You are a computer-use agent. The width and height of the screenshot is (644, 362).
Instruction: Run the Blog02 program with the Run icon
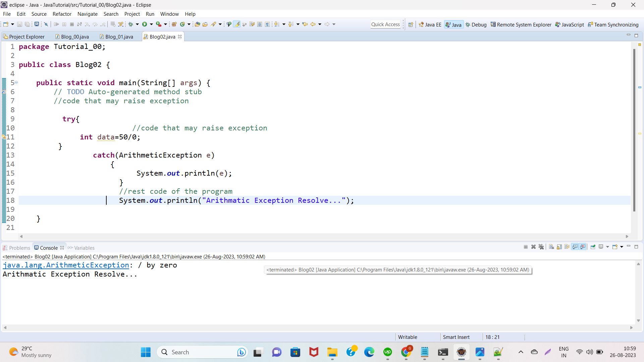pyautogui.click(x=145, y=24)
